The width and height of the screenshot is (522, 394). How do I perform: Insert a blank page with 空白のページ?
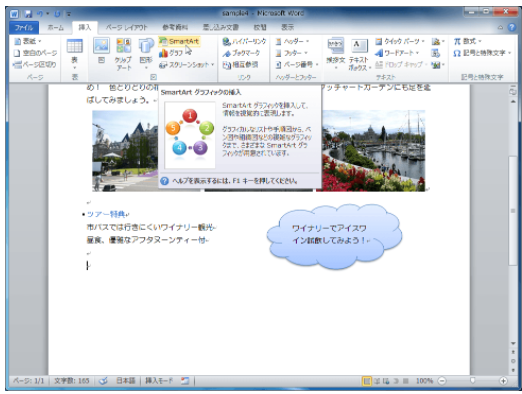[x=35, y=53]
